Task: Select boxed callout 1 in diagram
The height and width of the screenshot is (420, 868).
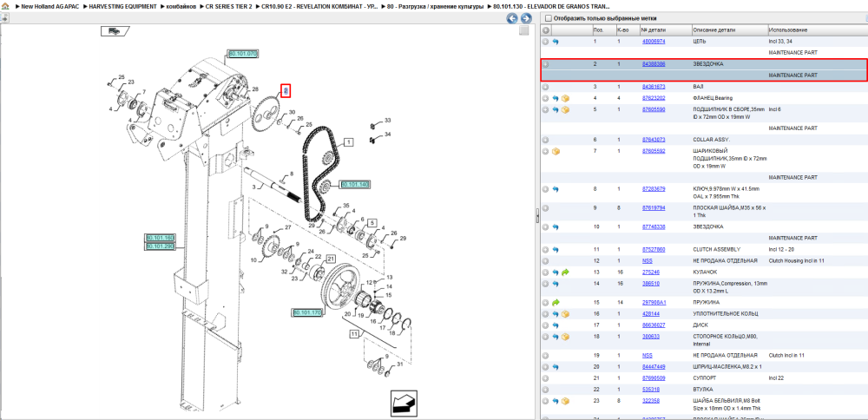Action: click(x=348, y=142)
